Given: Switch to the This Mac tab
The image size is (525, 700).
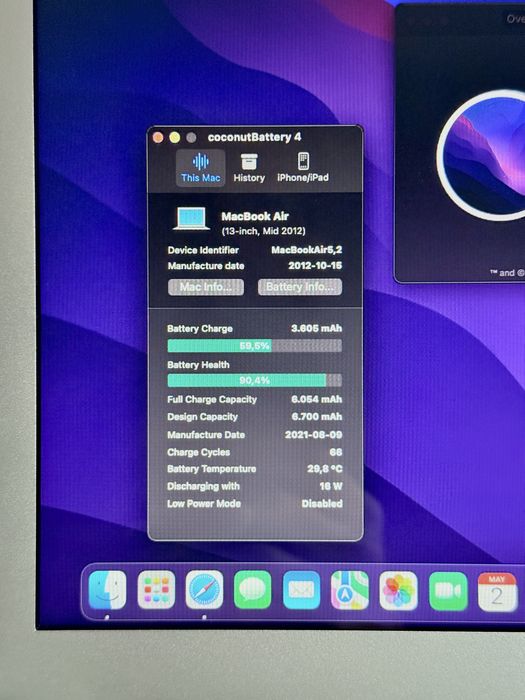Looking at the screenshot, I should (x=200, y=168).
